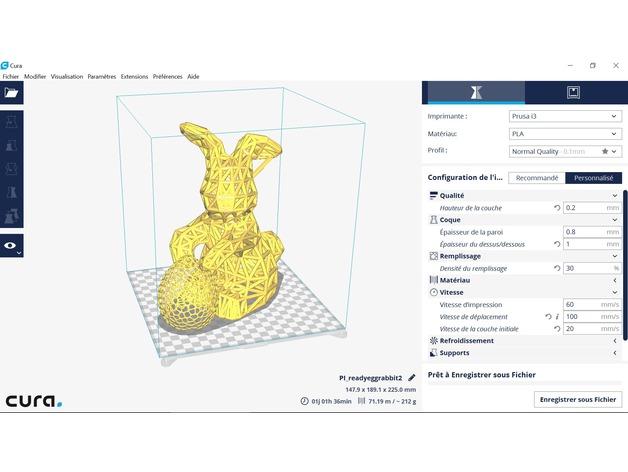Edit Vitesse de déplacement field
Image resolution: width=628 pixels, height=472 pixels.
(592, 317)
